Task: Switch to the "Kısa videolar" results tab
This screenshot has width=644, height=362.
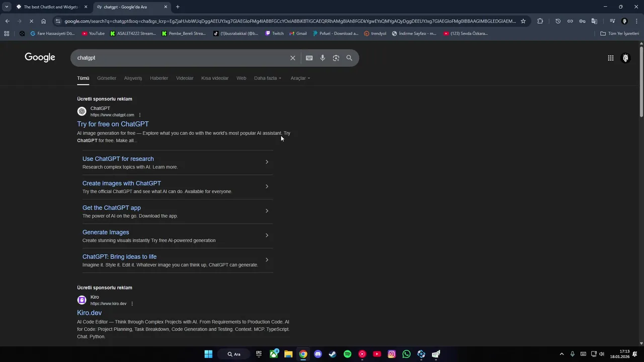Action: 215,78
